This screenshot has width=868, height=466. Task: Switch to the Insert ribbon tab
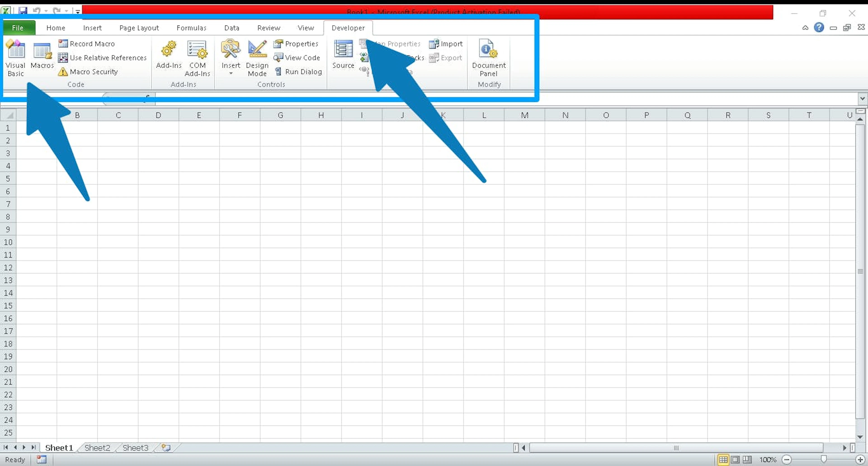pos(92,28)
